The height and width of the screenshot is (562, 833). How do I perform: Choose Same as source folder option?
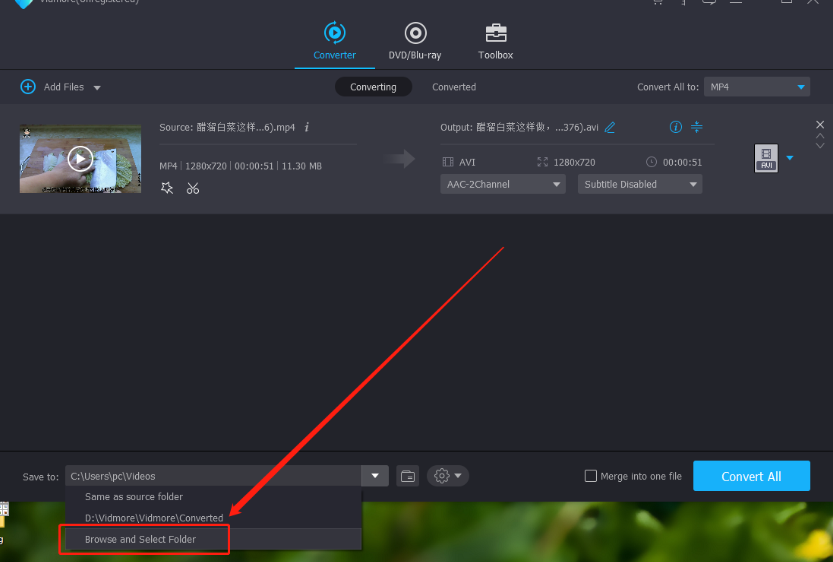coord(214,497)
